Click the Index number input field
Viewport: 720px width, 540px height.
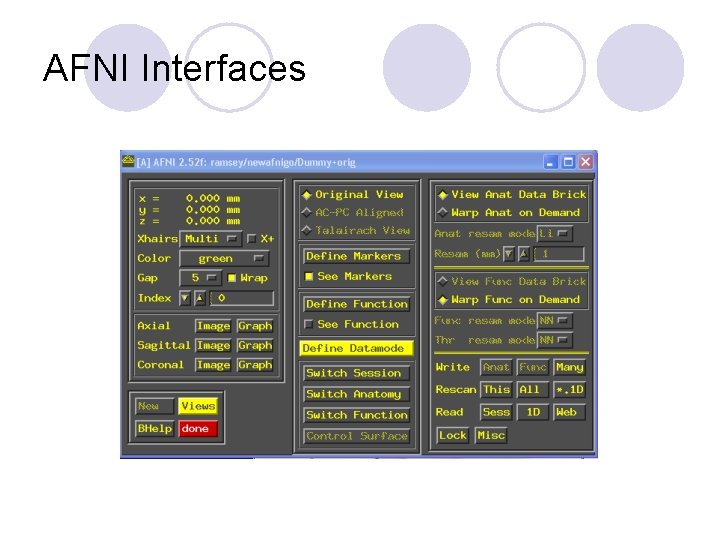242,298
